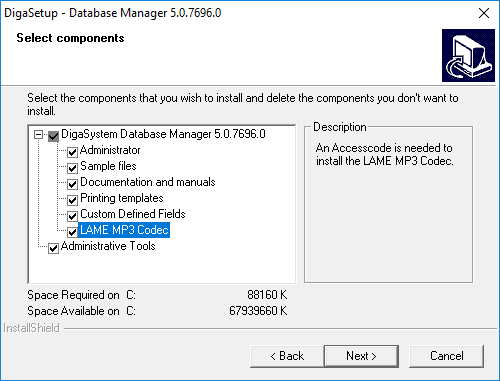Uncheck the Administrator component checkbox
Screen dimensions: 500x381
(72, 152)
